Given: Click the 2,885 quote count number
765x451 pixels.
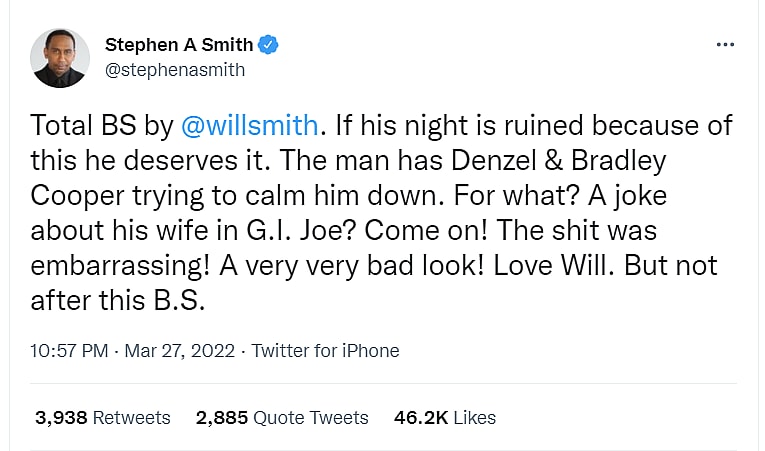Looking at the screenshot, I should tap(221, 417).
